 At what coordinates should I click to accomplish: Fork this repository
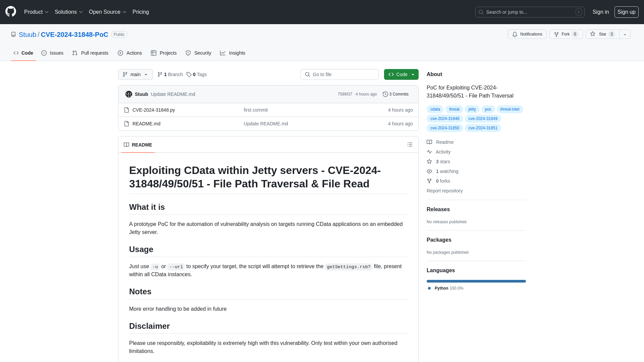pyautogui.click(x=566, y=34)
